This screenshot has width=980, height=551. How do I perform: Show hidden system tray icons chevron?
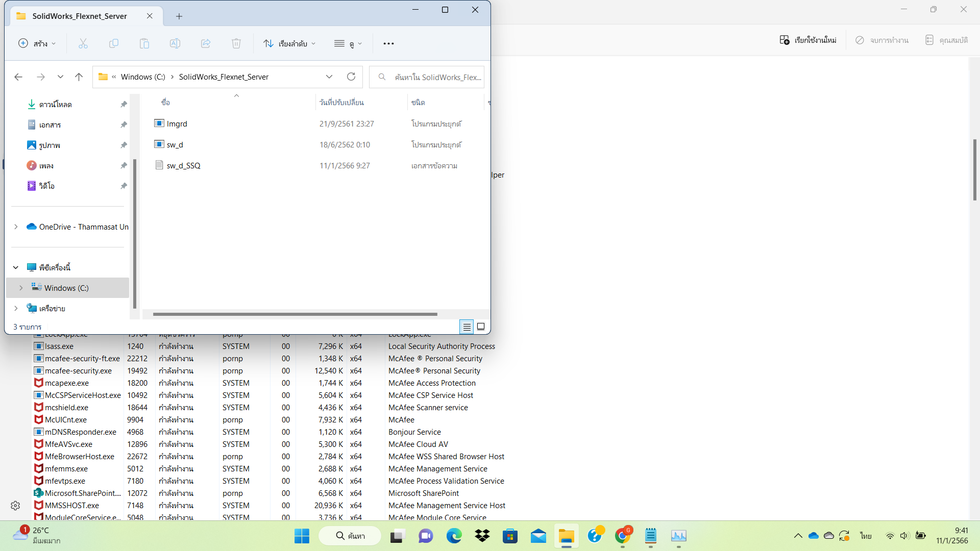point(798,536)
